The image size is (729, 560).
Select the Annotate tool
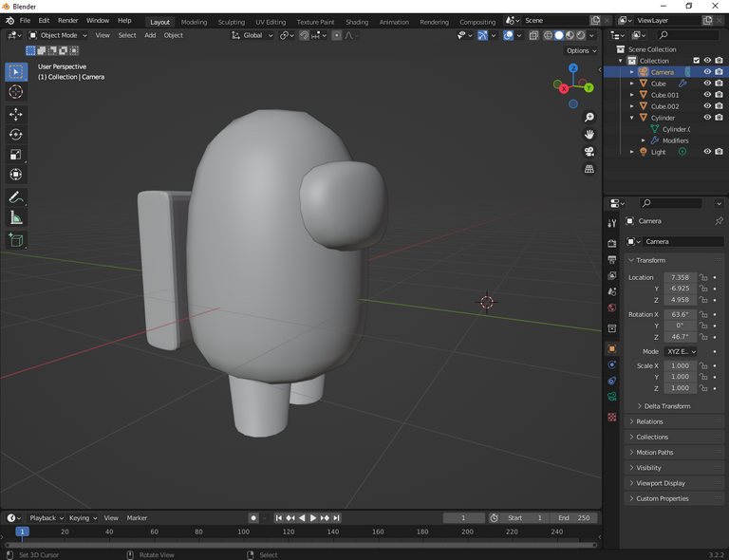click(16, 198)
